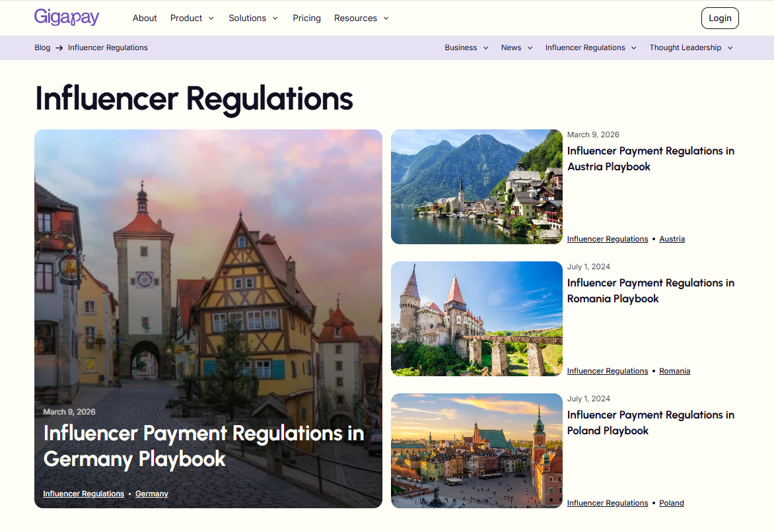Expand the Resources chevron arrow
Viewport: 774px width, 532px height.
pos(386,18)
